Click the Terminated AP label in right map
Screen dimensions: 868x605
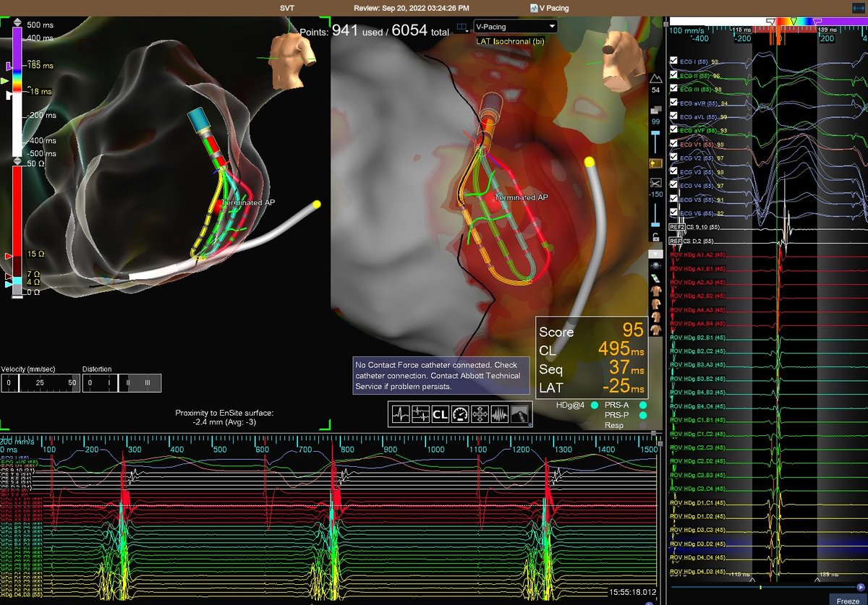[522, 197]
